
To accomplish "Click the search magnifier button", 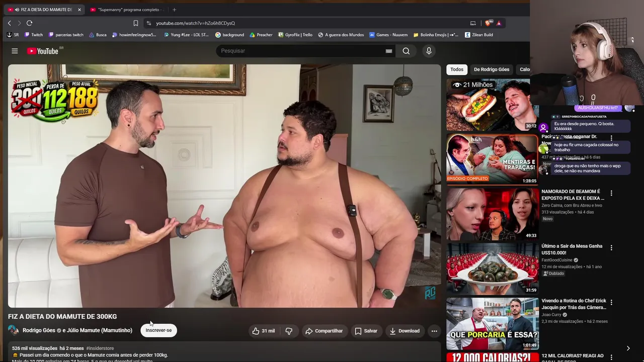I will coord(406,51).
